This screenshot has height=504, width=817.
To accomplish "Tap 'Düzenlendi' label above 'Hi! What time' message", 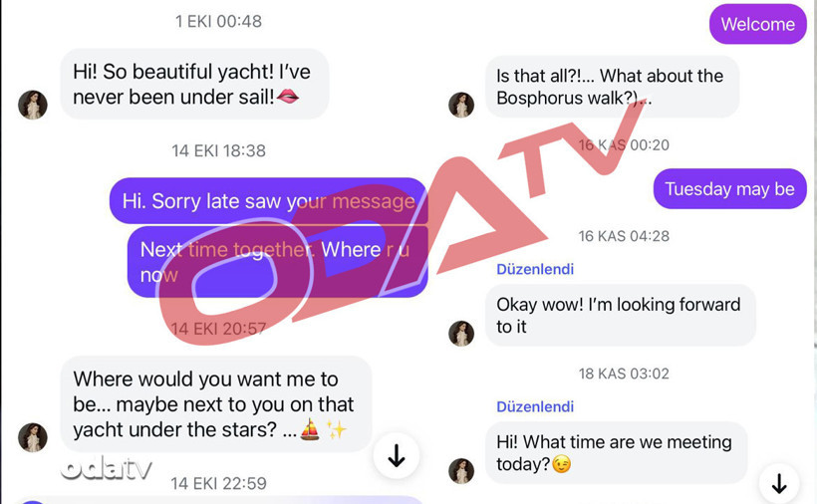I will click(535, 406).
